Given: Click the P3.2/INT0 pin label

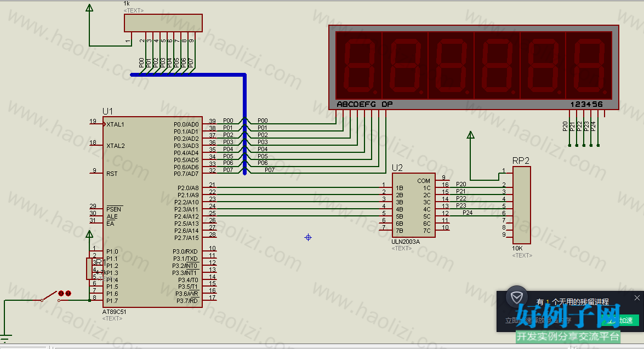Looking at the screenshot, I should pos(185,266).
